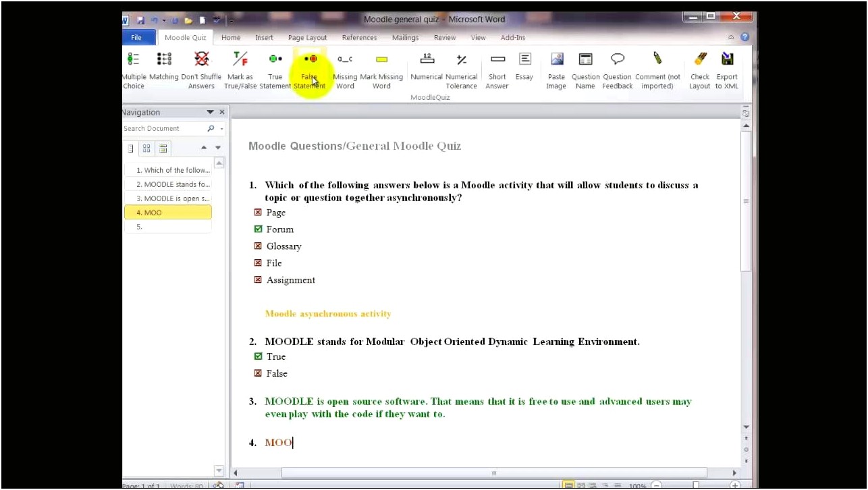
Task: Open the Add-Ins tab
Action: point(513,38)
